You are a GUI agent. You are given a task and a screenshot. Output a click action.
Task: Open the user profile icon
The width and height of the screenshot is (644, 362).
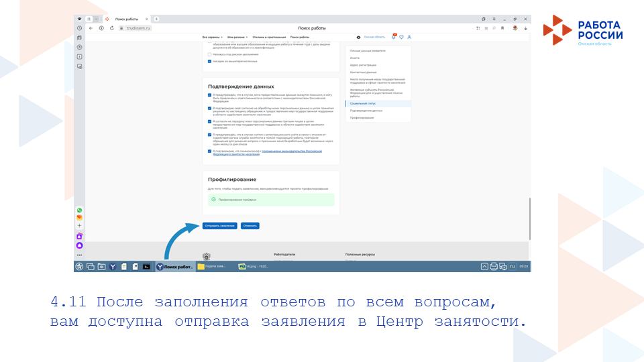click(x=409, y=37)
